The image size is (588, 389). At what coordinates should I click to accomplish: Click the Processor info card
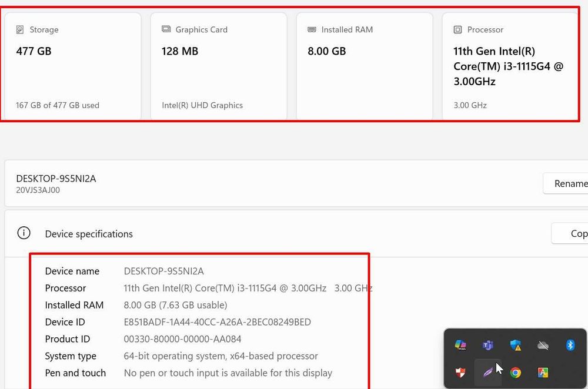tap(509, 66)
